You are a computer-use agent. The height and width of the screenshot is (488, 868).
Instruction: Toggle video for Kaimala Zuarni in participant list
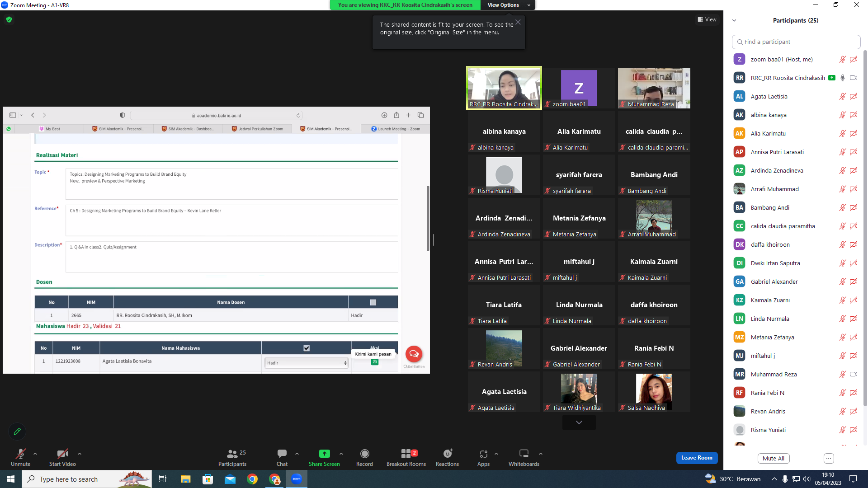click(x=854, y=300)
